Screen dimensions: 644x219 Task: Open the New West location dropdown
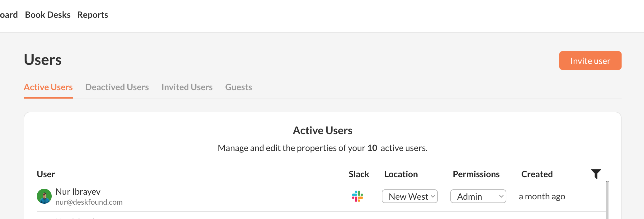[x=410, y=196]
